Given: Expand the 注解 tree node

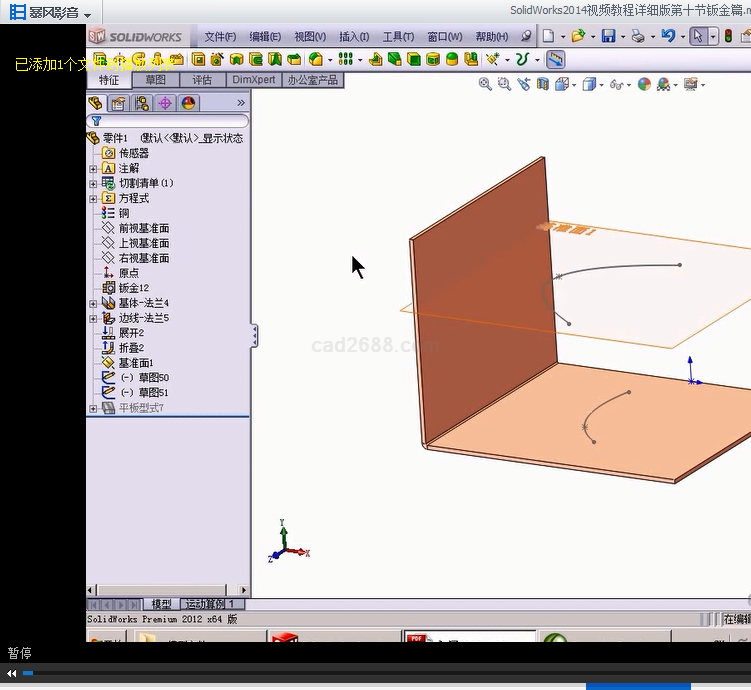Looking at the screenshot, I should click(x=93, y=169).
